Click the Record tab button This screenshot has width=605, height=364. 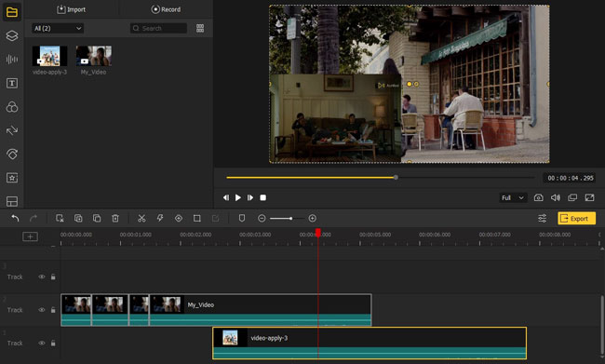tap(166, 9)
